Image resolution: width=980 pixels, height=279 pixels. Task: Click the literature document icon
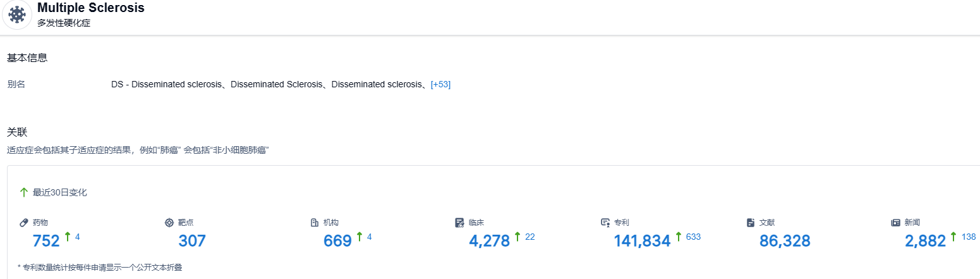pyautogui.click(x=751, y=223)
